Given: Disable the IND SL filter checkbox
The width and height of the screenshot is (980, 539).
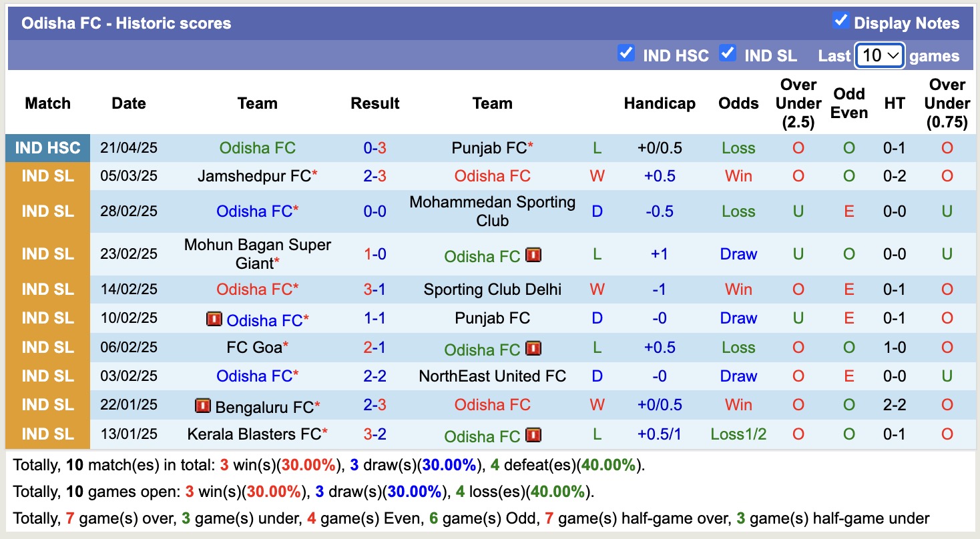Looking at the screenshot, I should [x=728, y=54].
